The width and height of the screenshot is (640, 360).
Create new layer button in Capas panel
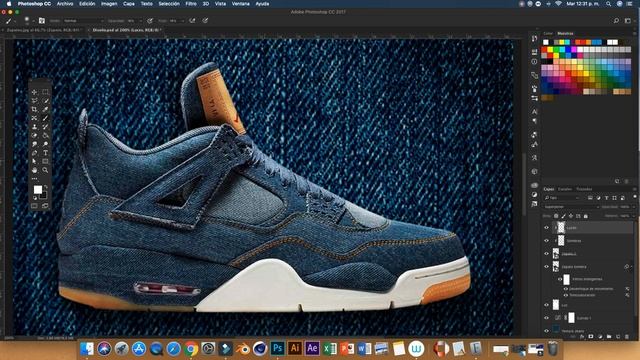(x=618, y=337)
